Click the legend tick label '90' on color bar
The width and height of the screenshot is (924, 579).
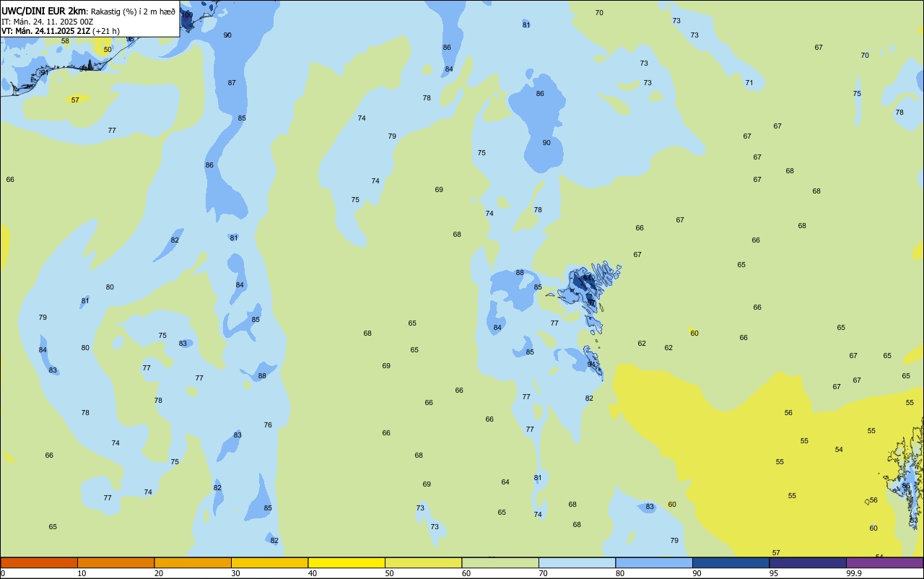coord(697,573)
